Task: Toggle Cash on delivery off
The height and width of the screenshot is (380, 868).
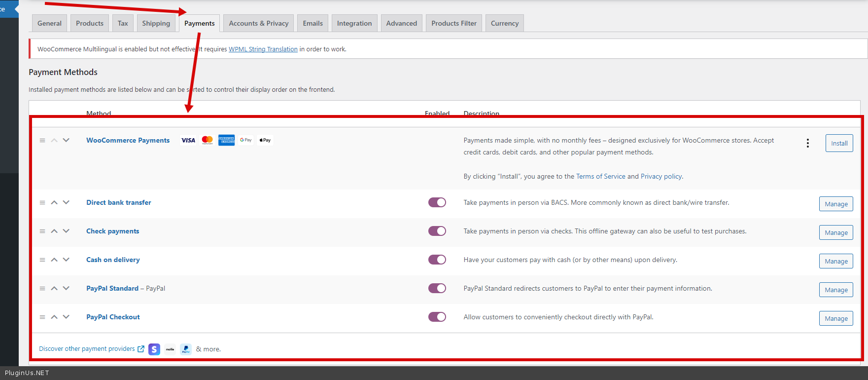Action: [437, 260]
